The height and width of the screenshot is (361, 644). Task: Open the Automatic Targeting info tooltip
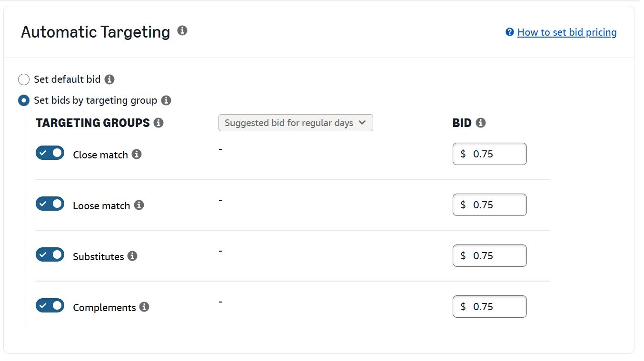tap(183, 31)
